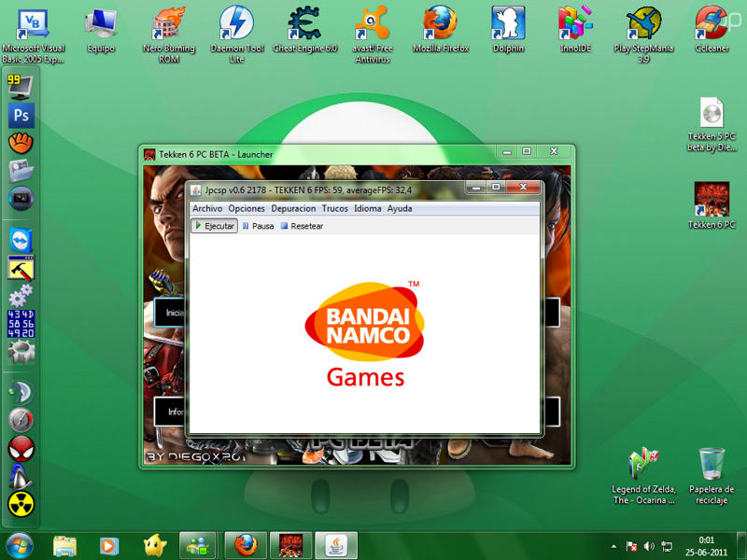Show hidden system tray icons
The height and width of the screenshot is (560, 747).
614,547
